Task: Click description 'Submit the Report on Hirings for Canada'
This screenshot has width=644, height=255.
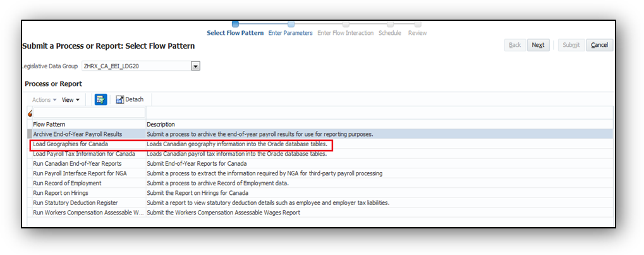Action: pos(198,193)
